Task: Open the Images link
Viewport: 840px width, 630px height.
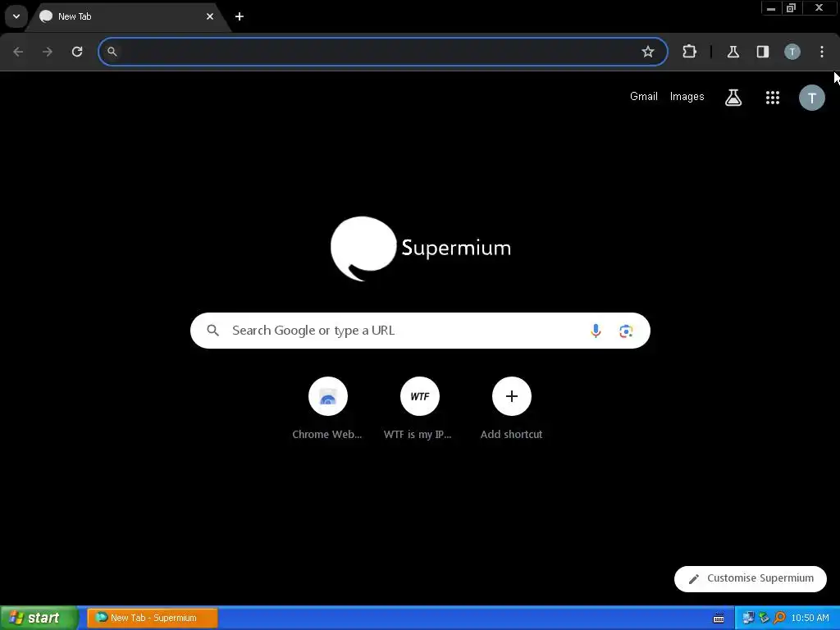Action: point(687,97)
